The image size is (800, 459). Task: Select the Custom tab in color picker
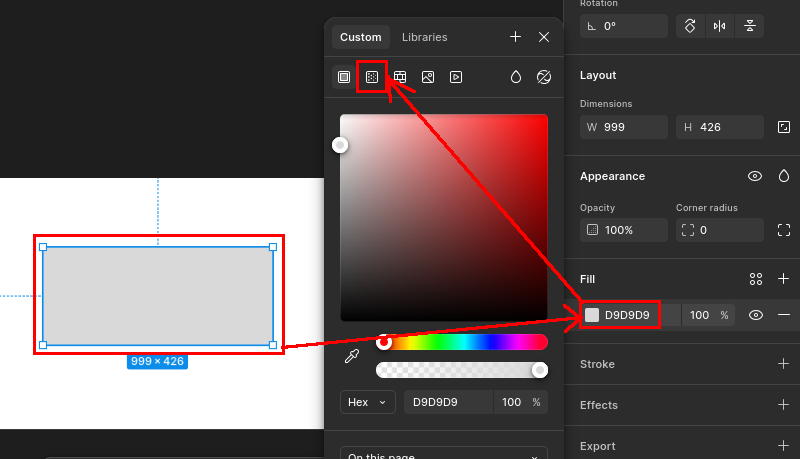tap(360, 37)
